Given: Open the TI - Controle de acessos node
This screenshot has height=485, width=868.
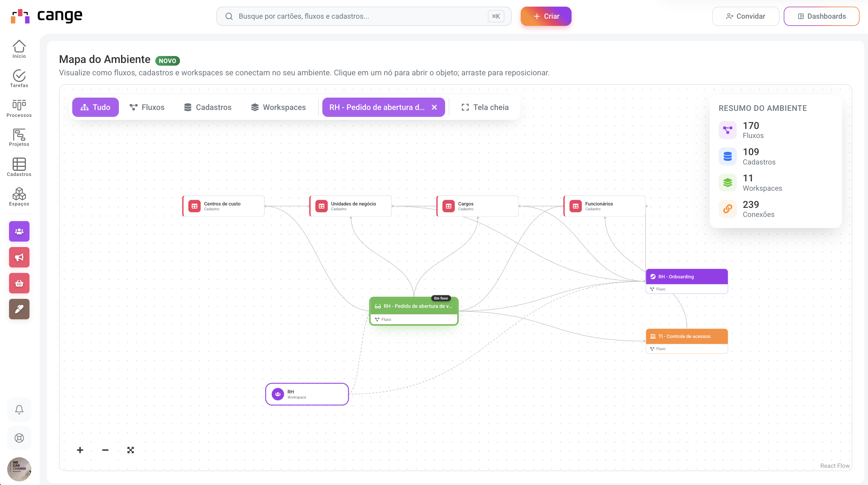Looking at the screenshot, I should 687,341.
